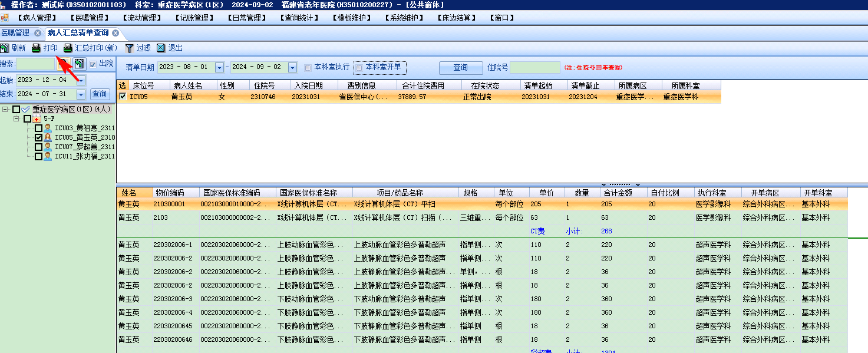Screen dimensions: 868x353
Task: Select the ICU03_黄祖惠_2311 tree row
Action: tap(84, 128)
